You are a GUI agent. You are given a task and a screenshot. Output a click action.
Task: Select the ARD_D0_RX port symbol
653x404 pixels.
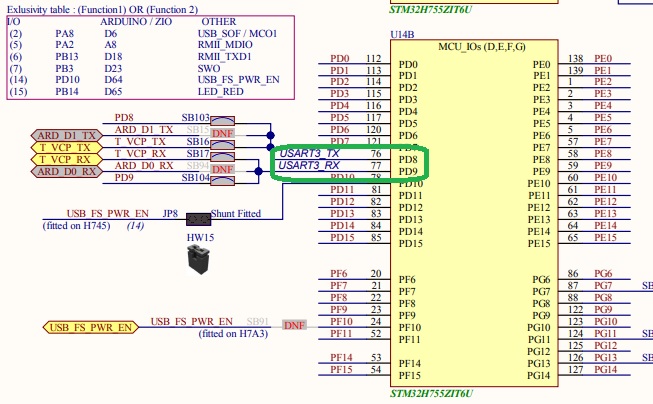click(67, 172)
